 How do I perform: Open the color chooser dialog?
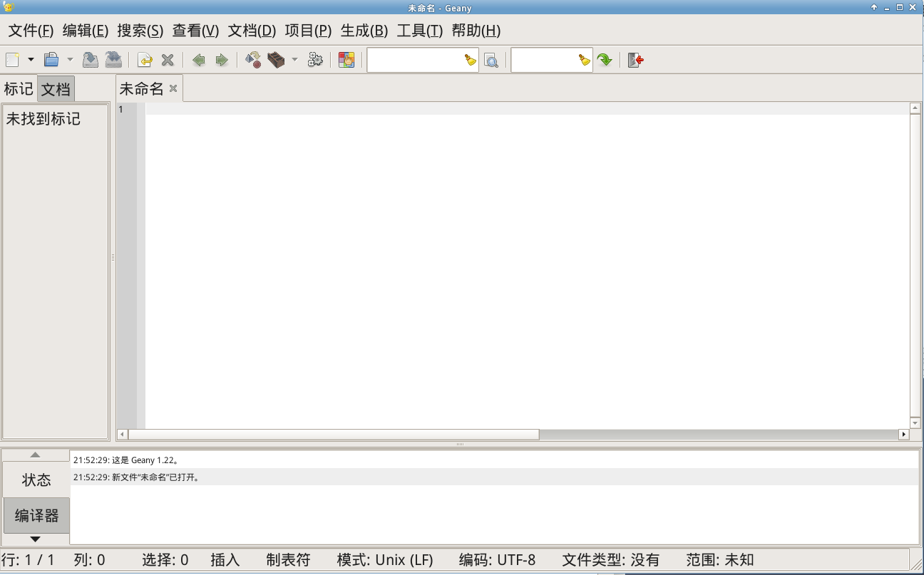click(x=346, y=60)
